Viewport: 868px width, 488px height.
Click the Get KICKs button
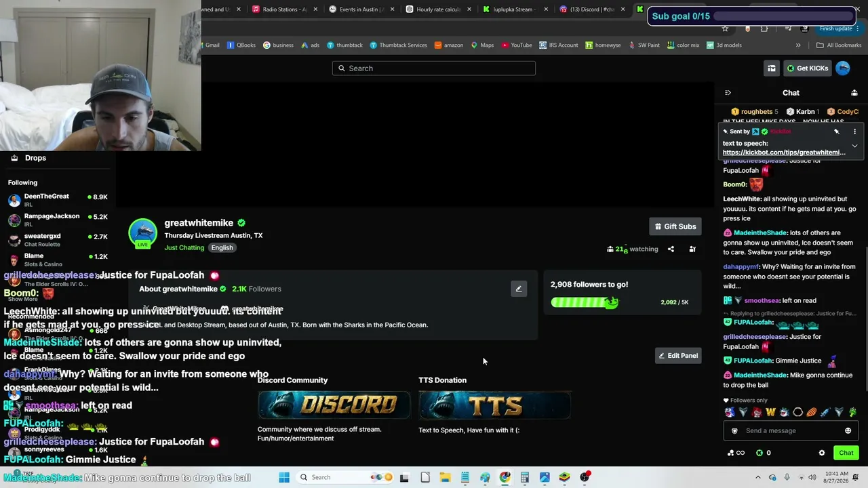tap(807, 68)
